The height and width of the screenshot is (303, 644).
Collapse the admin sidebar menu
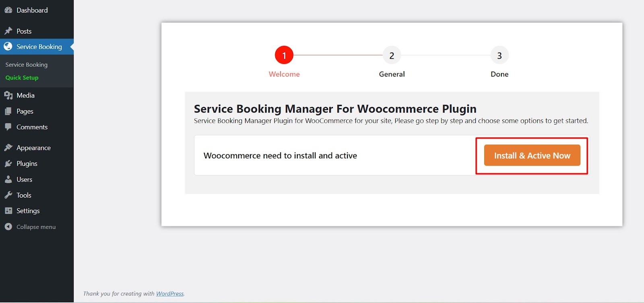coord(37,227)
